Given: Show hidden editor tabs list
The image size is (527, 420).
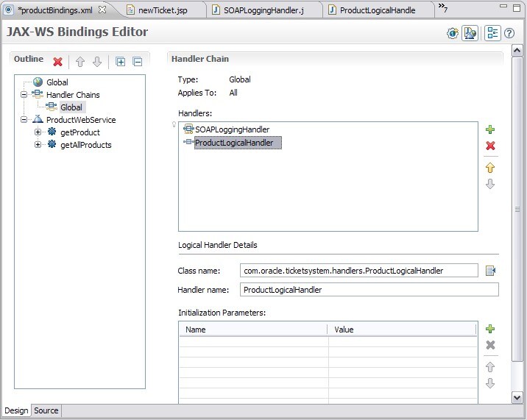Looking at the screenshot, I should [443, 7].
